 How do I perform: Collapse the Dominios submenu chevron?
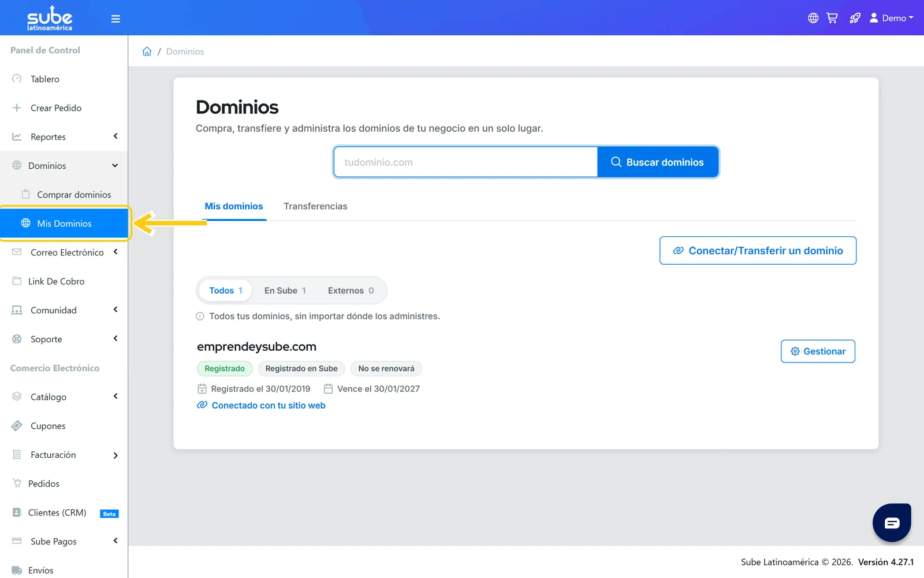coord(115,165)
